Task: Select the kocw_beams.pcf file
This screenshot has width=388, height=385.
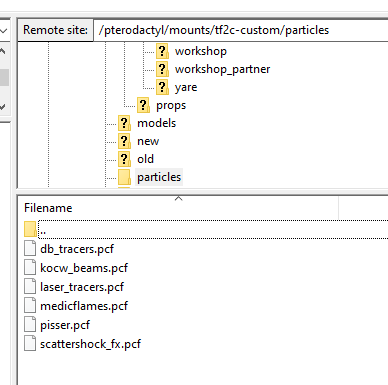Action: pyautogui.click(x=84, y=268)
